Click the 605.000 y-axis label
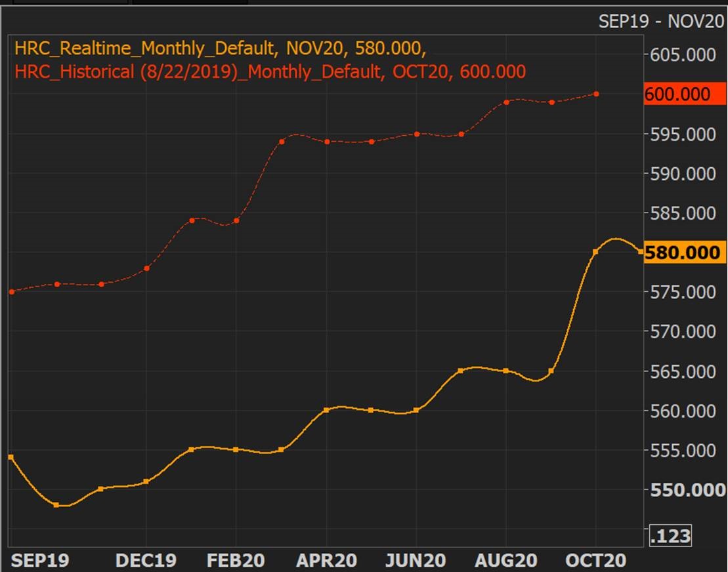 683,54
